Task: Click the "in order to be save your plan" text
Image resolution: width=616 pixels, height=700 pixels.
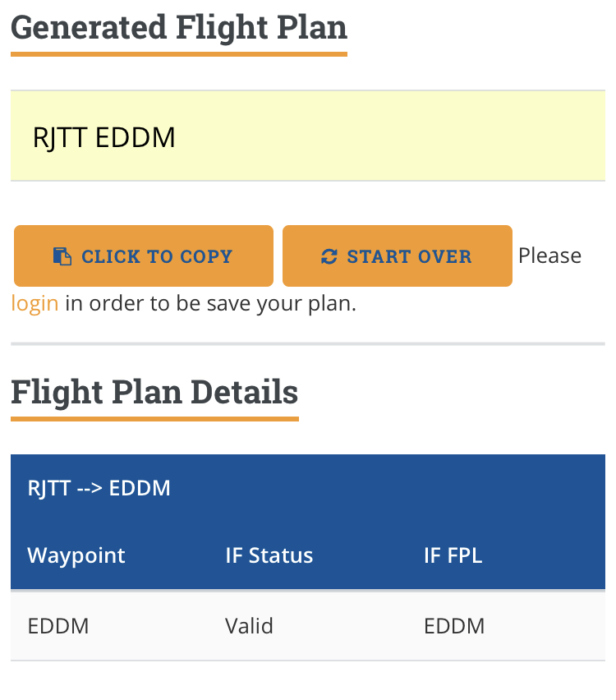Action: [210, 303]
